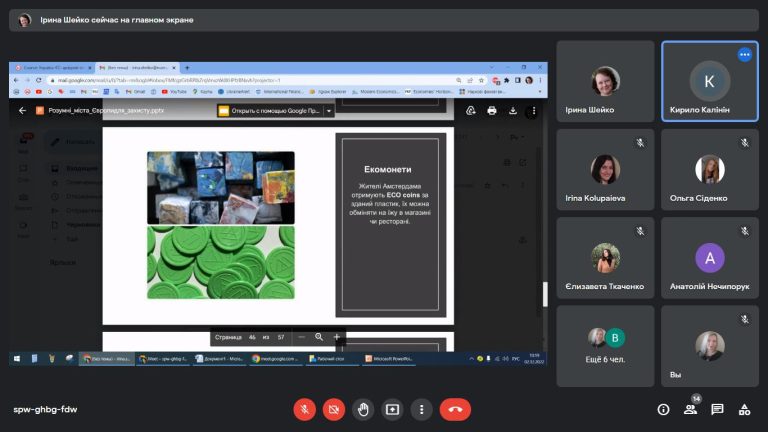Zoom out the slide preview with minus
Screen dimensions: 768x432
[301, 337]
